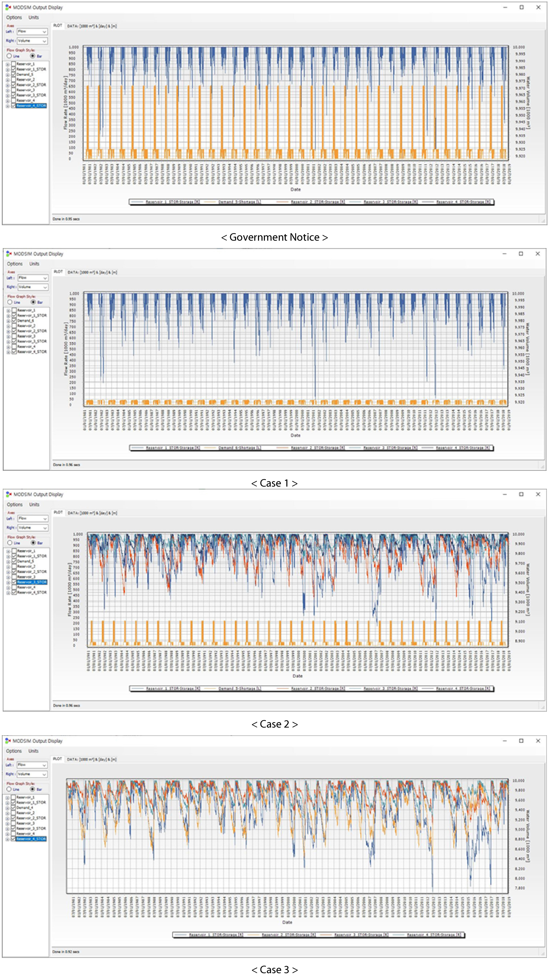Image resolution: width=549 pixels, height=980 pixels.
Task: Close the Case 2 MODSIM window
Action: click(538, 494)
